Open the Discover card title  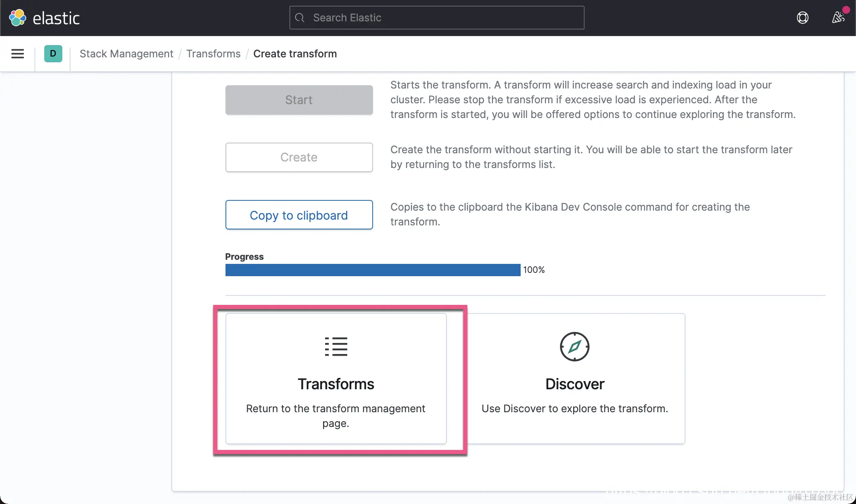574,384
